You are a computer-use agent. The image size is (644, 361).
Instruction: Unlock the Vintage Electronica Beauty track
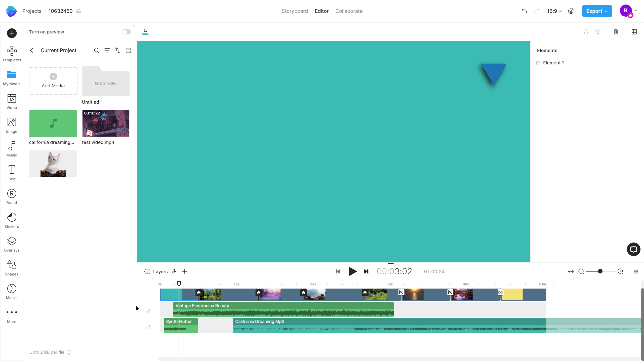pyautogui.click(x=148, y=311)
